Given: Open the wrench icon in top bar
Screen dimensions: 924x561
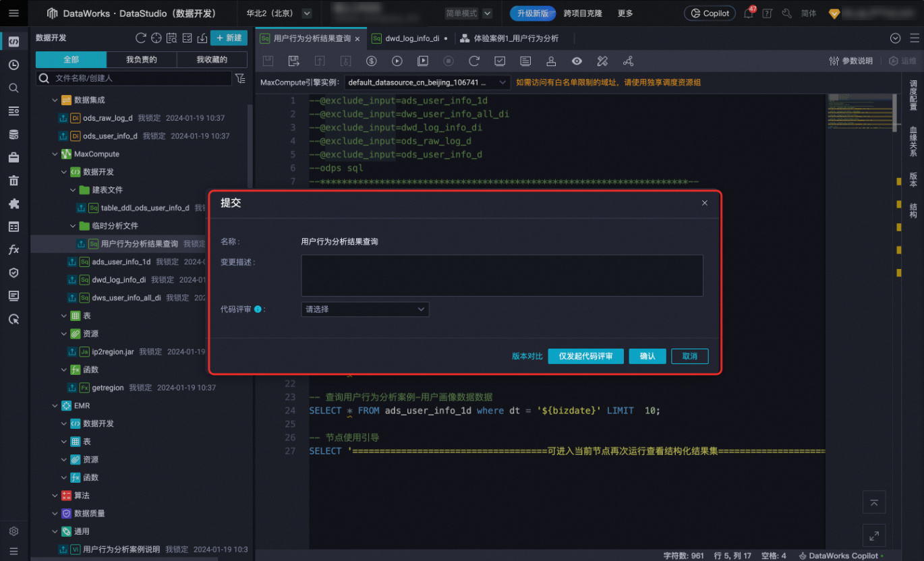Looking at the screenshot, I should [786, 13].
